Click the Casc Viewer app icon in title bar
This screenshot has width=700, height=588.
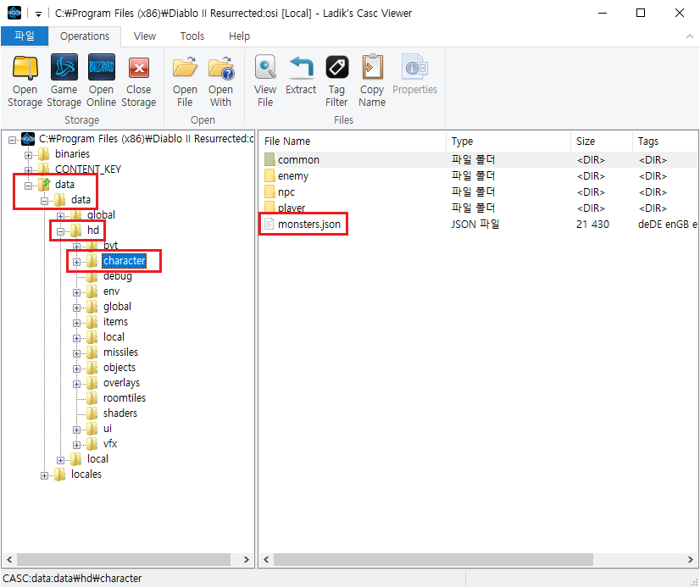pyautogui.click(x=14, y=13)
